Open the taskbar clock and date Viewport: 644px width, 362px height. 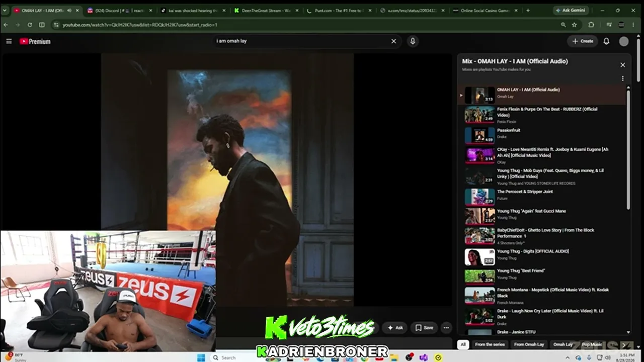click(627, 357)
